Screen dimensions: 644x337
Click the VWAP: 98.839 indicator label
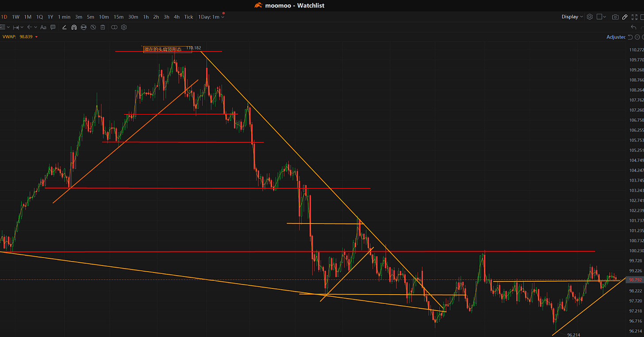click(18, 37)
